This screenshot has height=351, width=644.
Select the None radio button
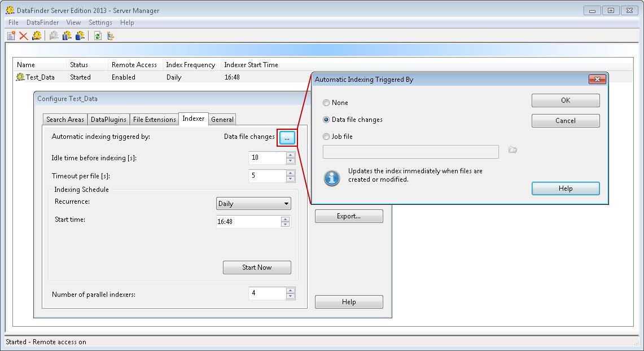(326, 103)
